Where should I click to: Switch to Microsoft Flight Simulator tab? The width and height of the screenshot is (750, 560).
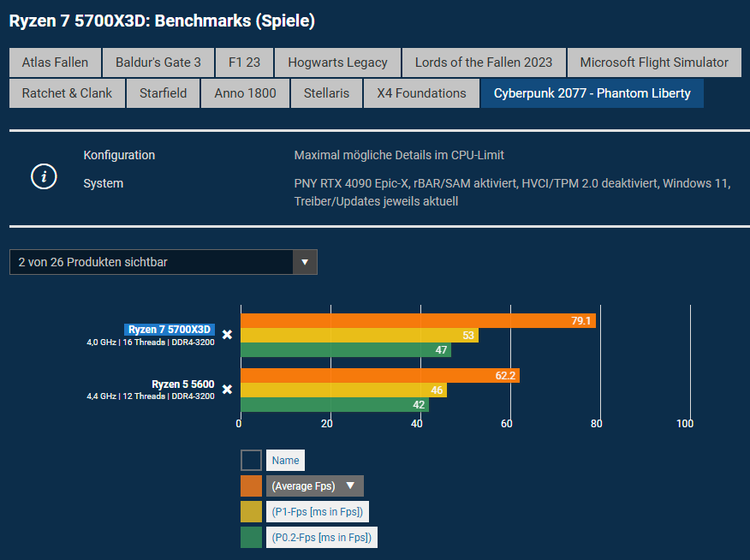654,63
